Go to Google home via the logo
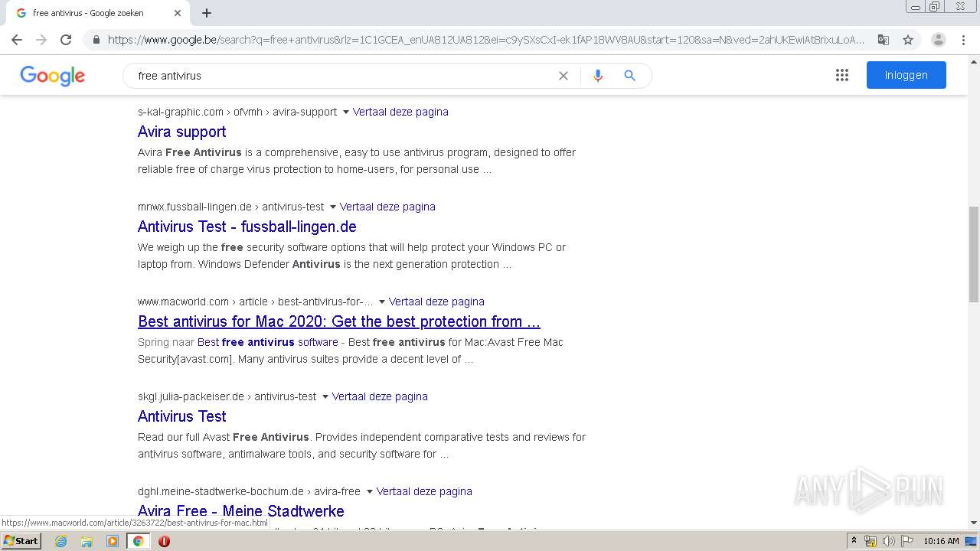This screenshot has height=551, width=980. pos(52,75)
